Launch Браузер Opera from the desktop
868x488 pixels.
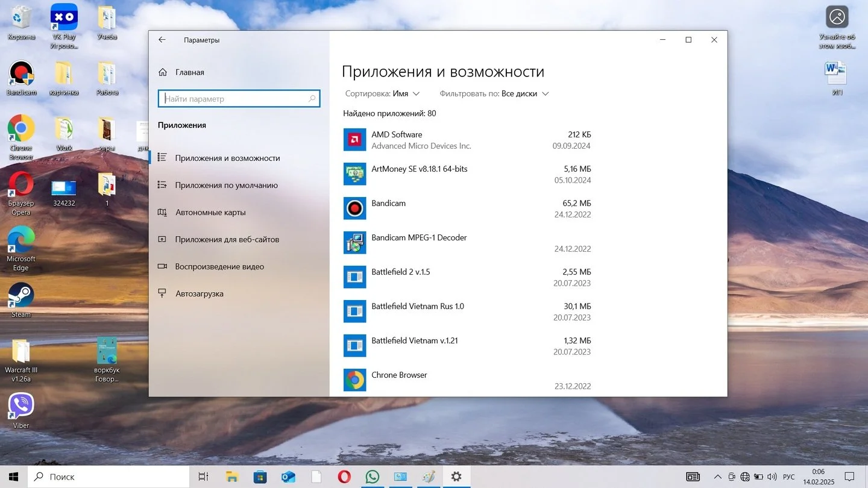pos(21,193)
